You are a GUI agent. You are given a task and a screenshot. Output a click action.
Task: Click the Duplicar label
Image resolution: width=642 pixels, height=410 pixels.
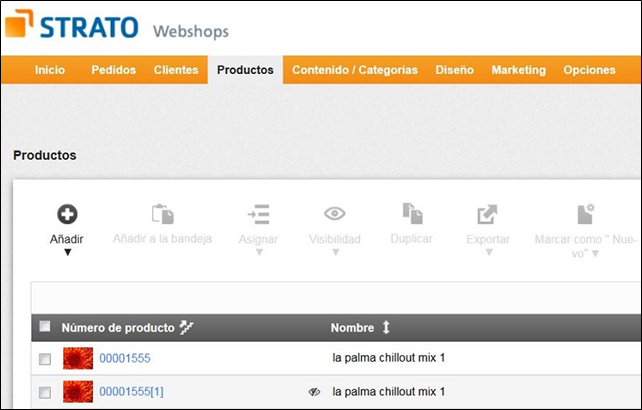[411, 238]
